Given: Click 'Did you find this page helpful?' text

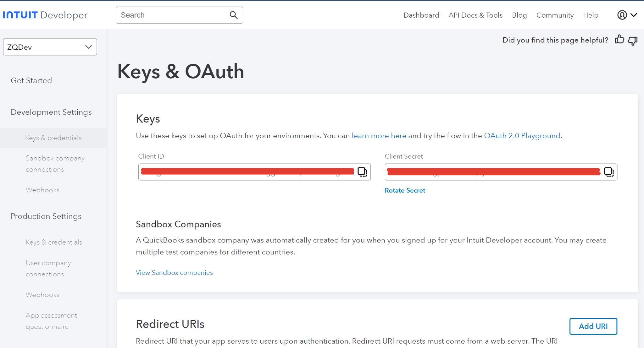Looking at the screenshot, I should (x=555, y=40).
